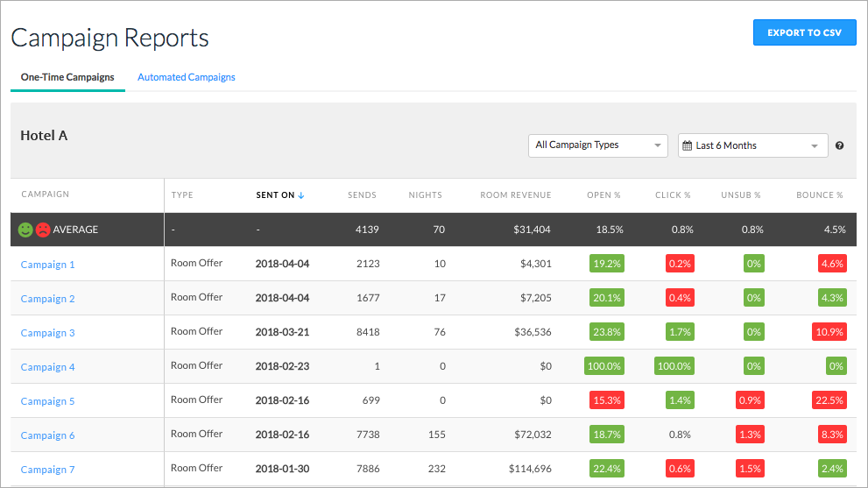Viewport: 868px width, 488px height.
Task: Click the 8418 sends cell
Action: [368, 332]
